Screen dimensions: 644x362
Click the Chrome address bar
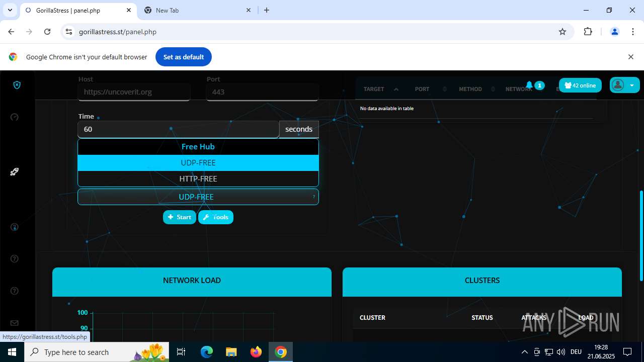[317, 32]
